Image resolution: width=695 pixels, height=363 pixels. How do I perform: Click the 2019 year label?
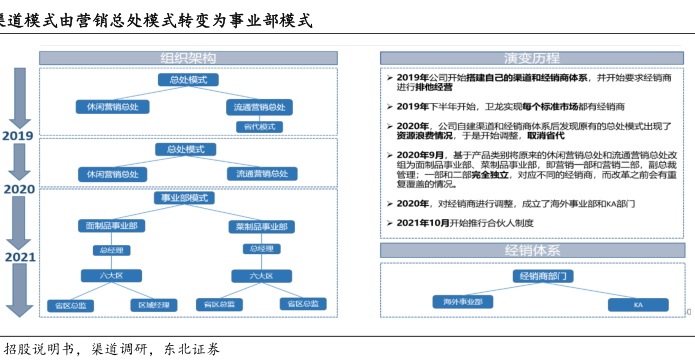click(x=18, y=136)
